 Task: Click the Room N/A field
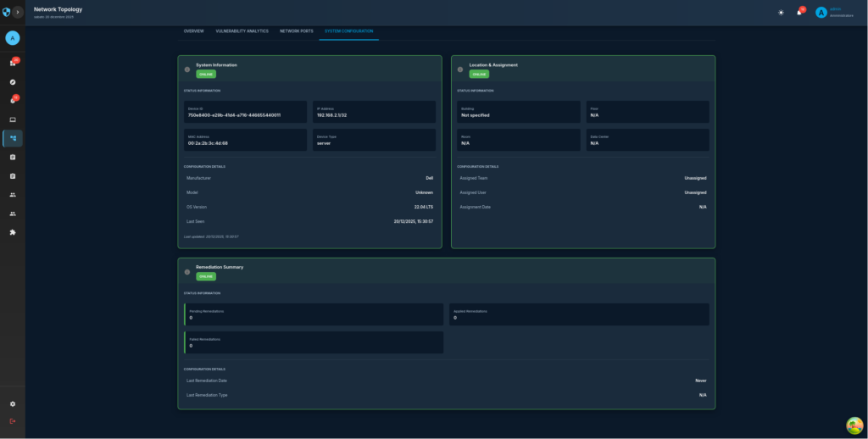[x=519, y=140]
